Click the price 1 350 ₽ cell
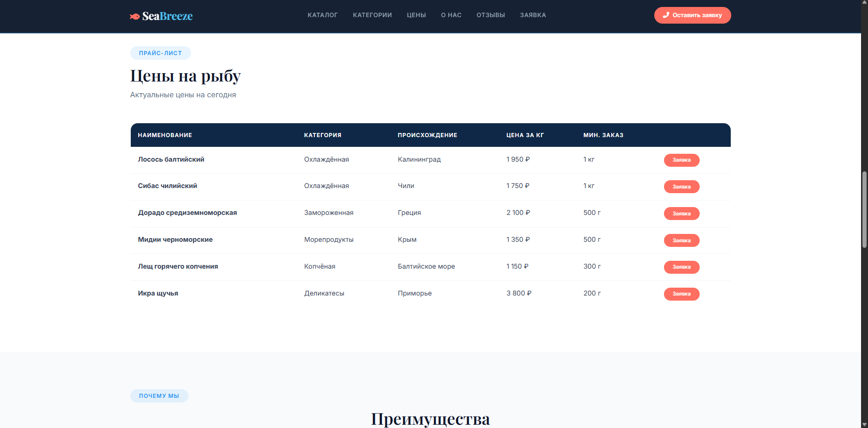Viewport: 868px width, 428px height. [x=518, y=239]
